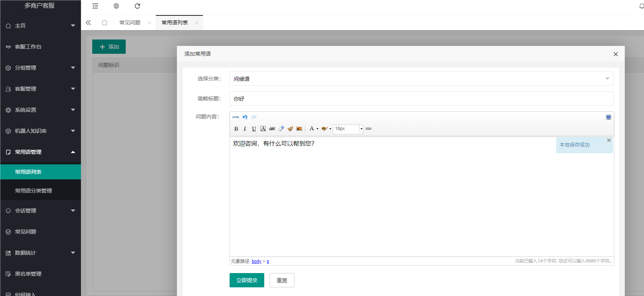This screenshot has height=296, width=644.
Task: Select the p element path link
Action: click(x=268, y=261)
